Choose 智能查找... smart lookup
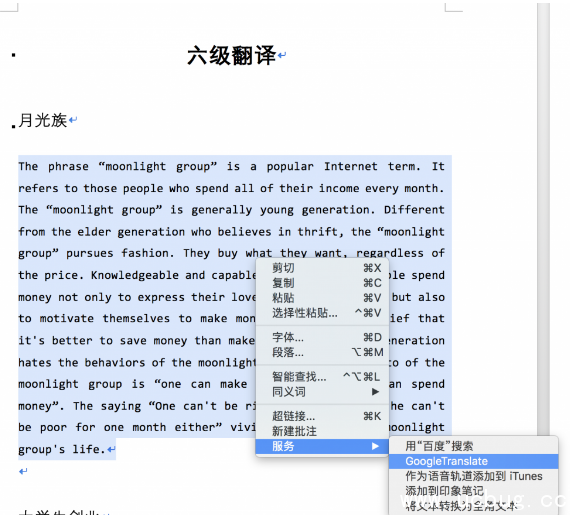570x515 pixels. [322, 377]
